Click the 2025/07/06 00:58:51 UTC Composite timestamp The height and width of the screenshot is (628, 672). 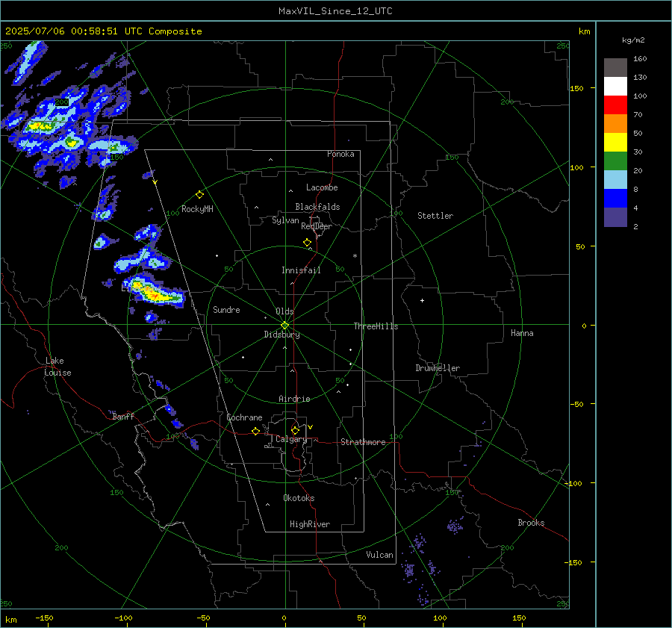103,31
